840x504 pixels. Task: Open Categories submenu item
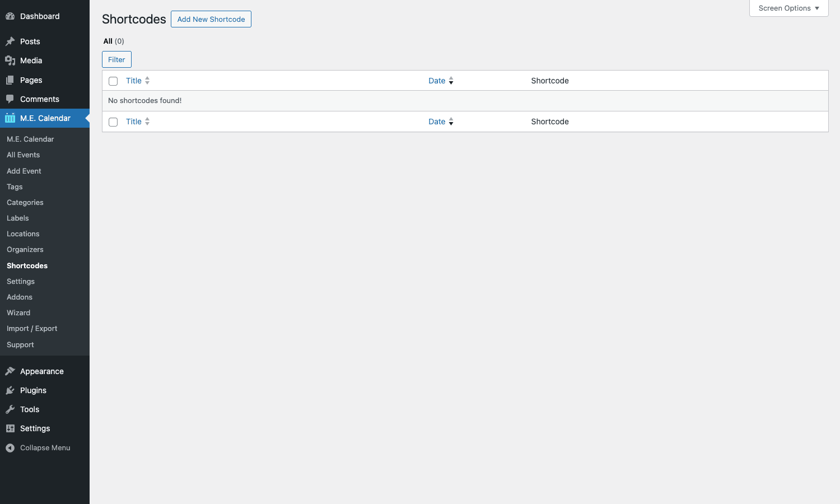click(25, 202)
